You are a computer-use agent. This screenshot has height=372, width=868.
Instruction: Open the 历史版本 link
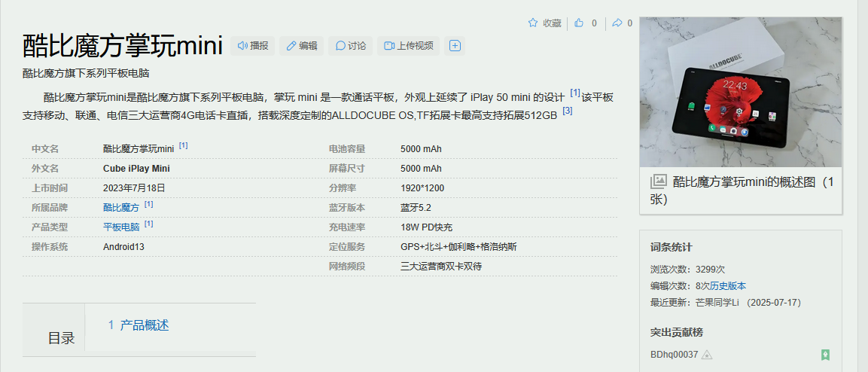(x=728, y=286)
